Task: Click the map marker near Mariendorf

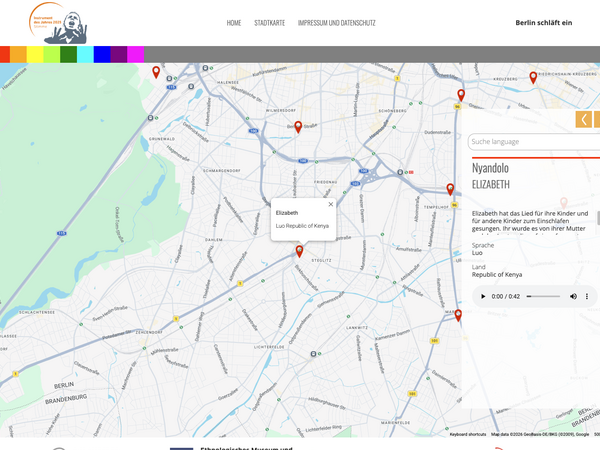Action: tap(458, 315)
